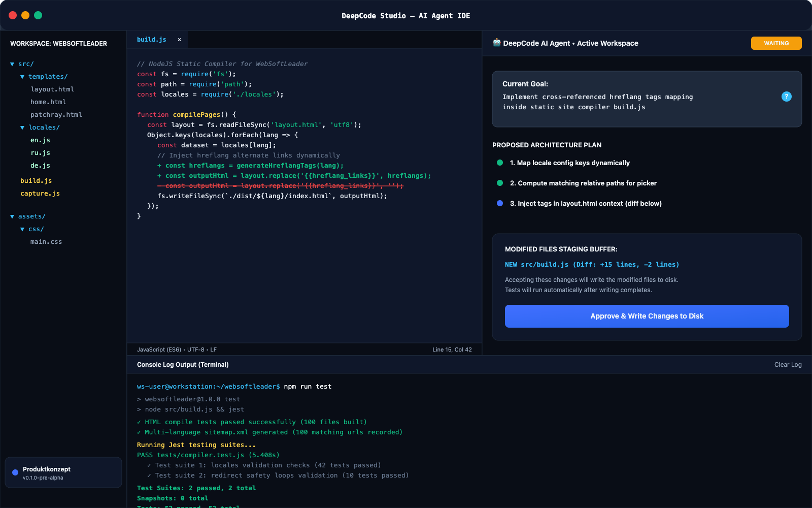Click the MODIFIED FILES STAGING BUFFER heading
812x508 pixels.
pos(561,249)
